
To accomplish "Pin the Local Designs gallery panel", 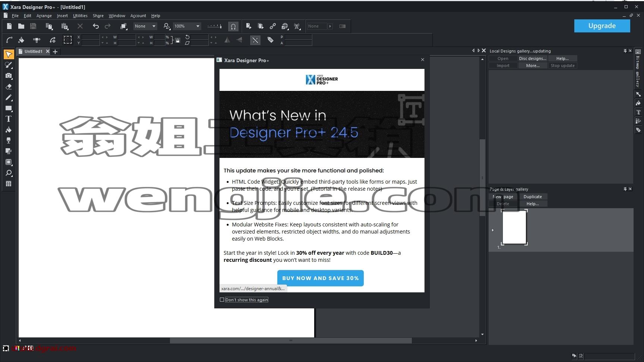I will pos(625,51).
